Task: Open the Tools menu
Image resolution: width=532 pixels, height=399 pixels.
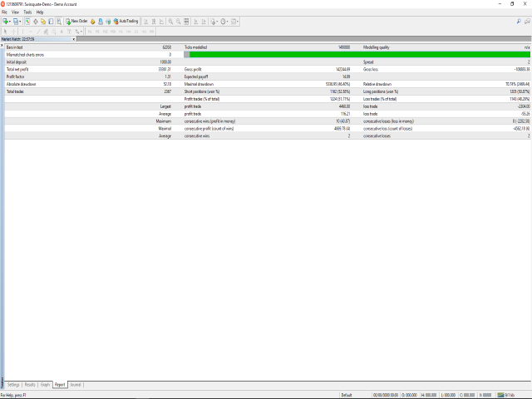Action: pos(27,12)
